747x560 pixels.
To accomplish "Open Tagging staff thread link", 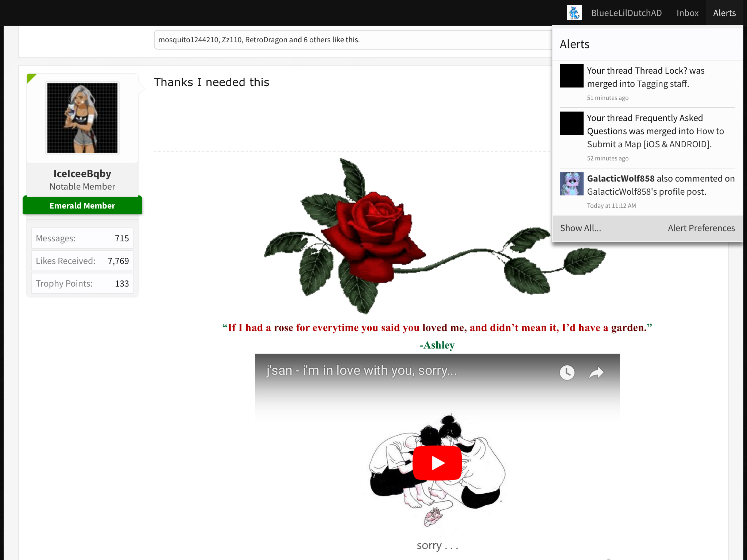I will pos(662,84).
